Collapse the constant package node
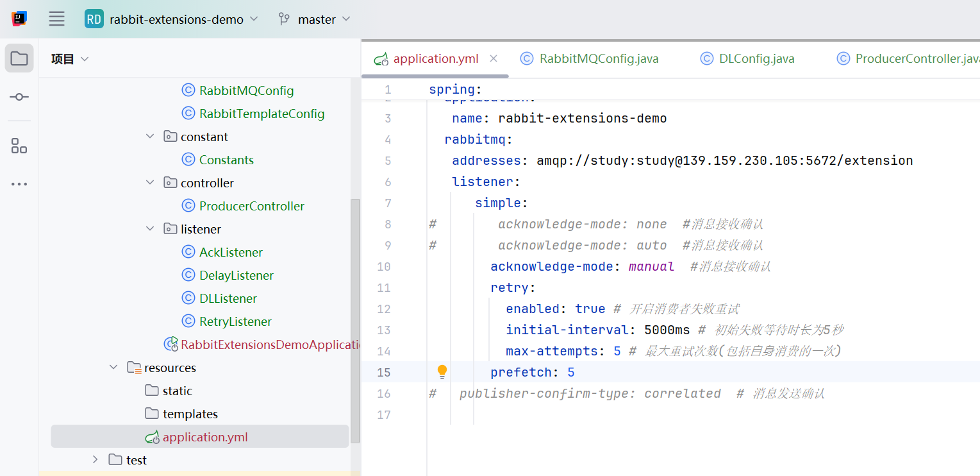The width and height of the screenshot is (980, 476). pos(150,137)
